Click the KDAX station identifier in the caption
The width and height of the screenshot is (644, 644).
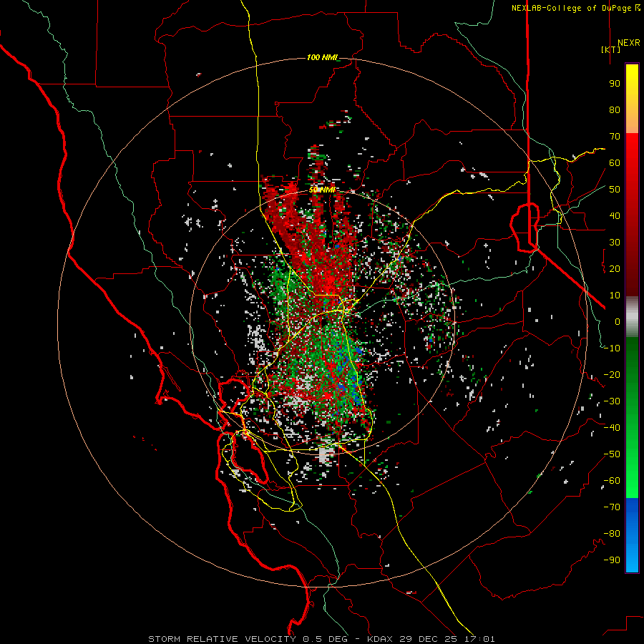pyautogui.click(x=380, y=639)
